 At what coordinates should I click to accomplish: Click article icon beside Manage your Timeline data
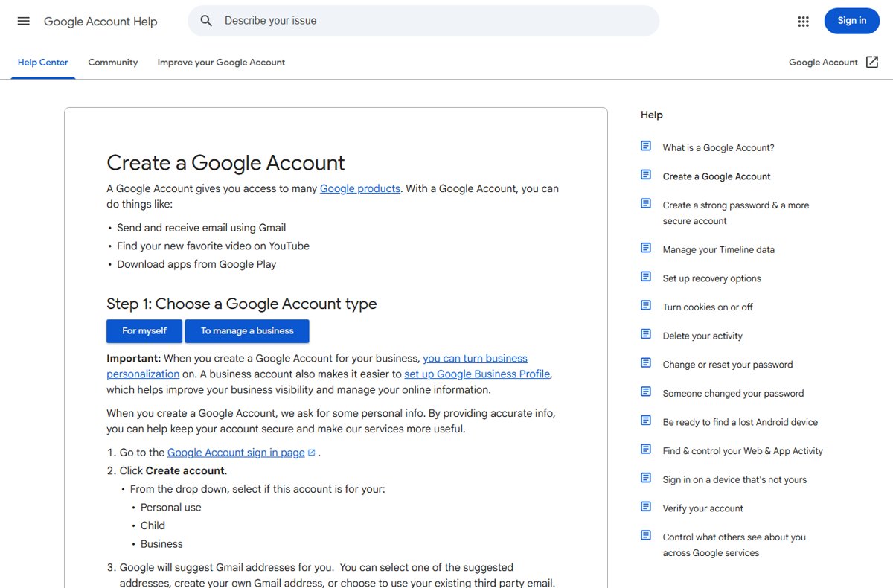pyautogui.click(x=646, y=248)
